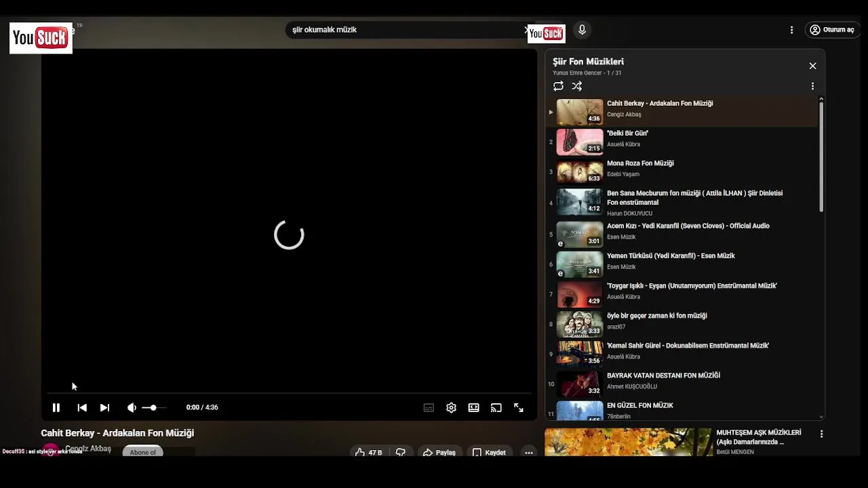Open player settings gear
Image resolution: width=868 pixels, height=488 pixels.
(451, 407)
